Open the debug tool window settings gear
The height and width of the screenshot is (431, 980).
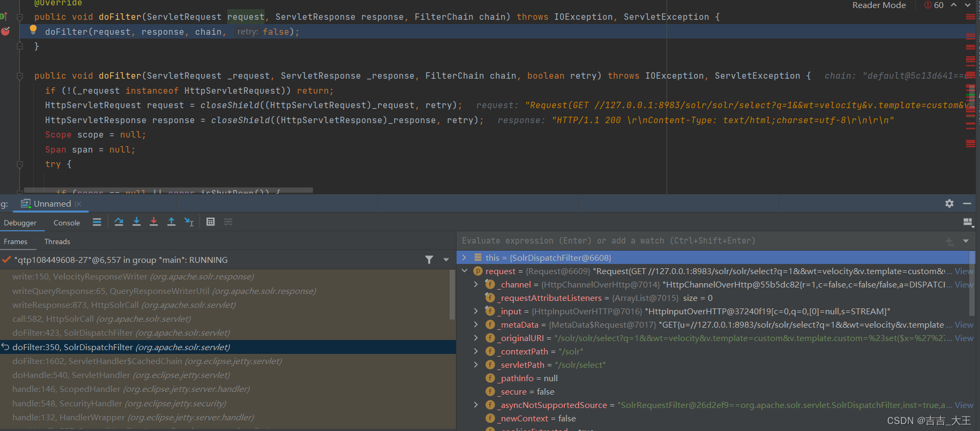coord(949,203)
